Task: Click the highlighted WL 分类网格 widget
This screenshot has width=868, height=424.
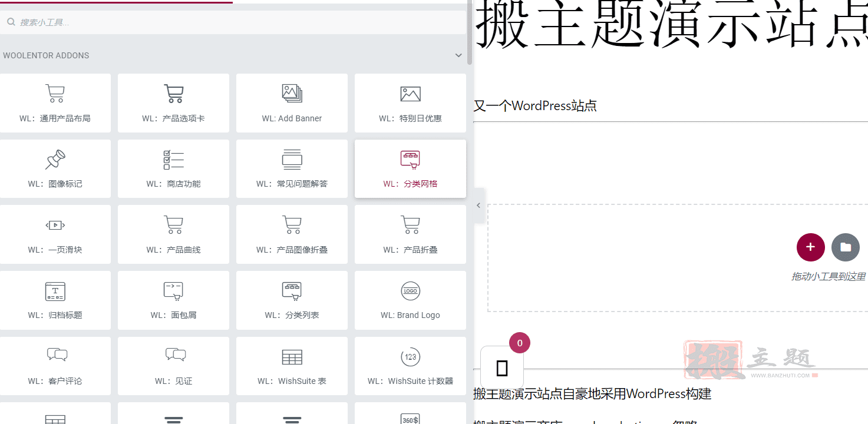Action: tap(410, 168)
